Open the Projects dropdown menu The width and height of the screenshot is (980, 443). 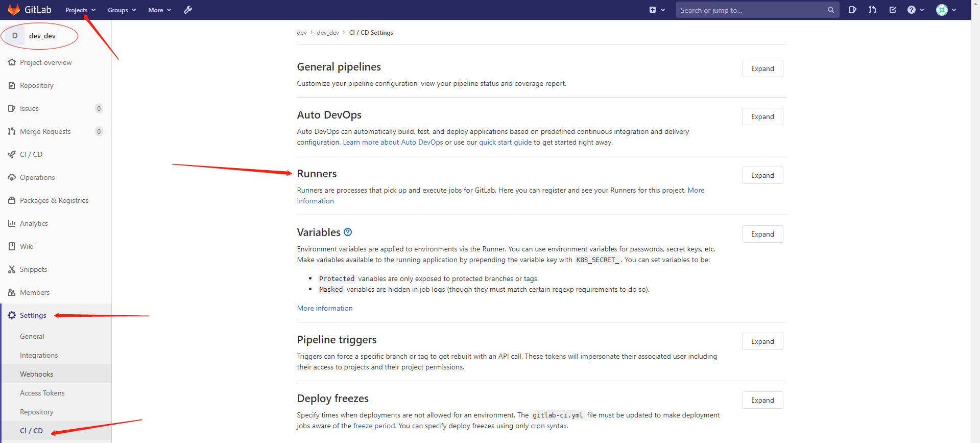point(80,10)
